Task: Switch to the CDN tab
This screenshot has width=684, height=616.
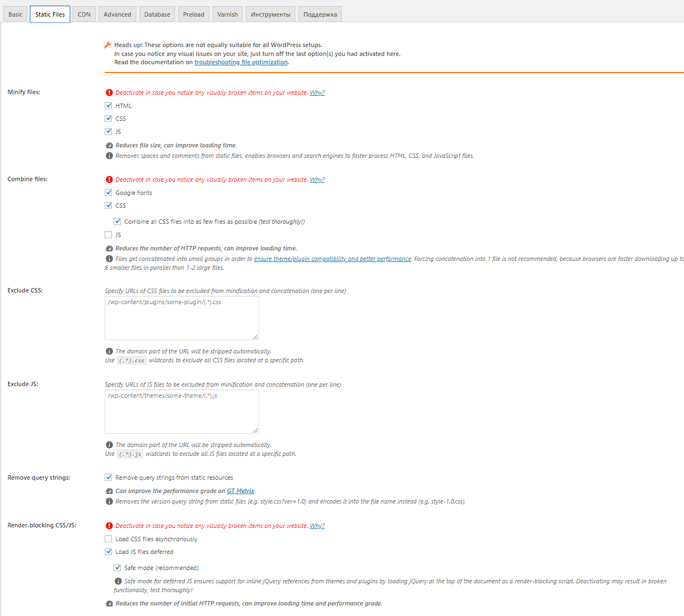Action: click(84, 14)
